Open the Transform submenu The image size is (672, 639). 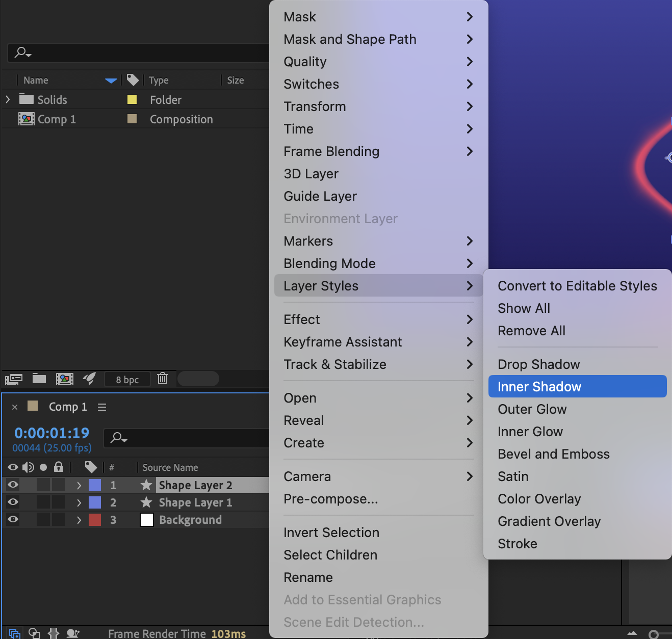point(378,107)
